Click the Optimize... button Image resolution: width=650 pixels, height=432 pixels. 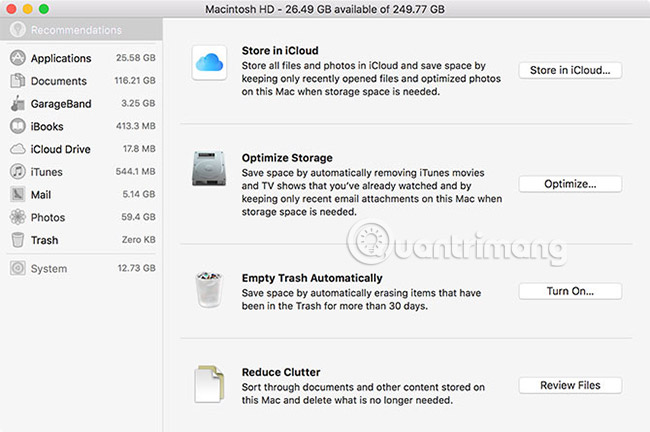click(x=570, y=184)
